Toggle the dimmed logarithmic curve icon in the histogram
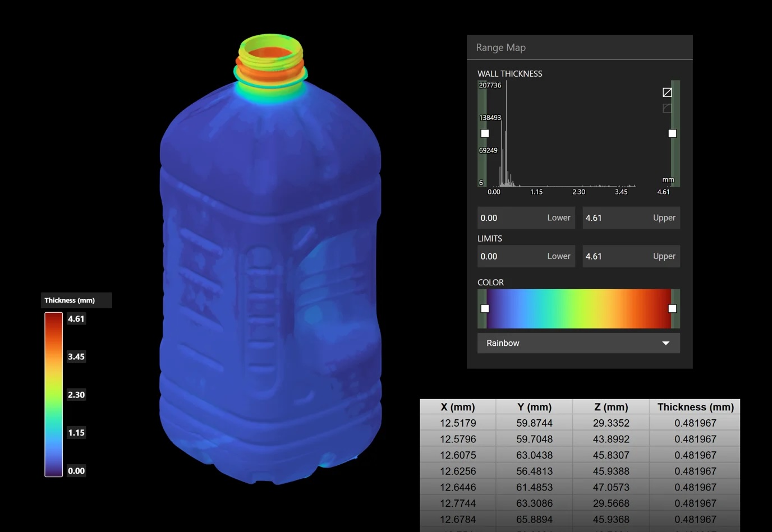The height and width of the screenshot is (532, 772). click(667, 108)
